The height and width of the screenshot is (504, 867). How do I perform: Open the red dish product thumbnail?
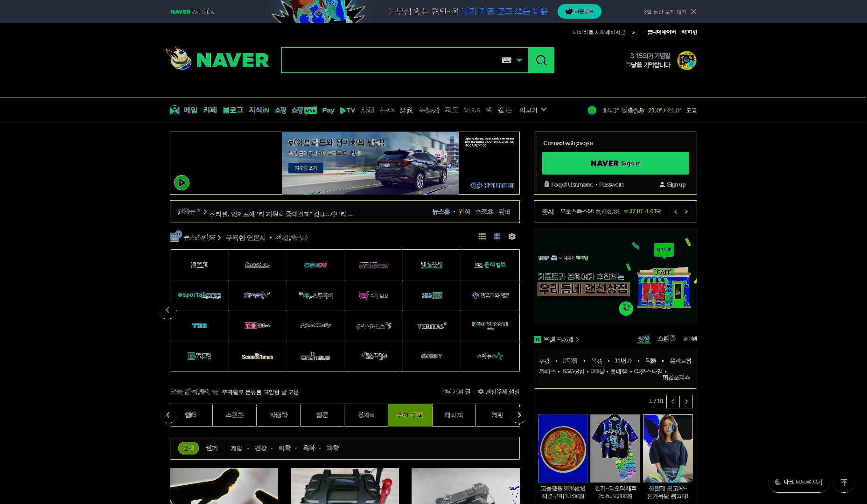(563, 448)
